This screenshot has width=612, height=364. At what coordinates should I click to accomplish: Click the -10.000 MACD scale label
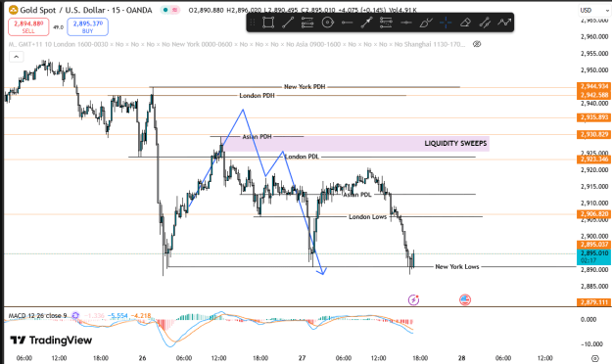coord(591,344)
